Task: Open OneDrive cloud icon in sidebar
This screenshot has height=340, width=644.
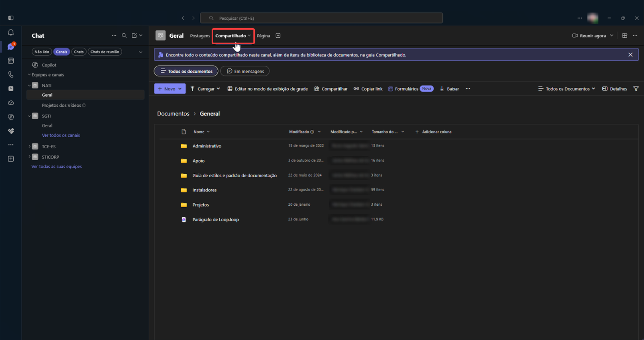Action: coord(11,103)
